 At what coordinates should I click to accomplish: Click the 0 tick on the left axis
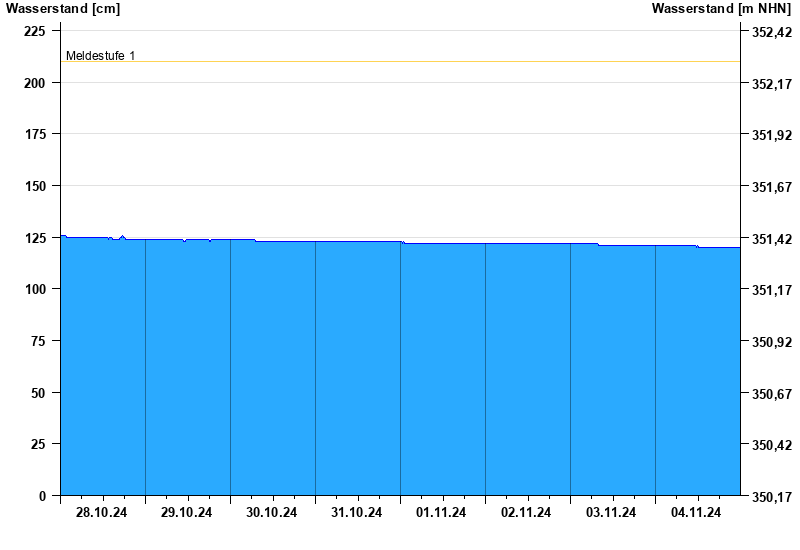(42, 496)
